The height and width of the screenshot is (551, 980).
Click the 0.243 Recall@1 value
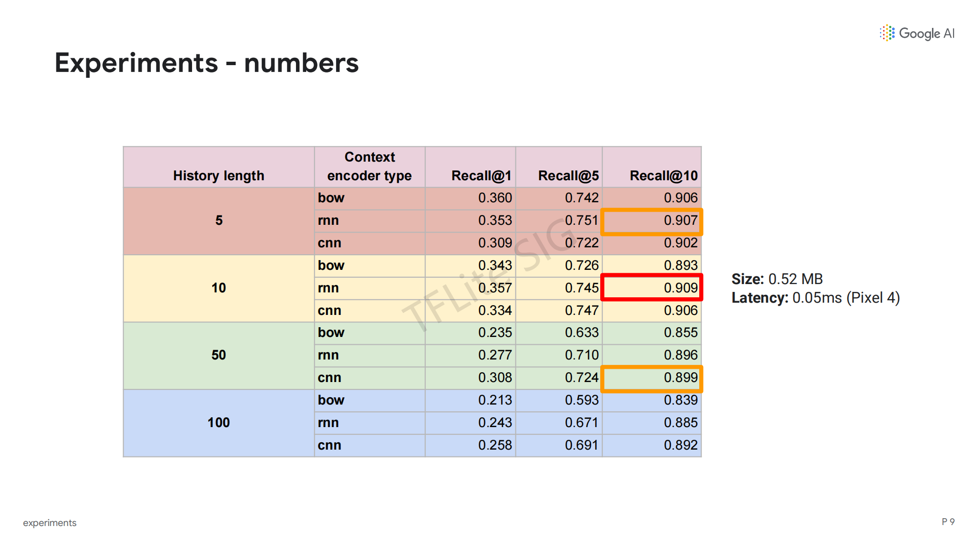pos(495,423)
